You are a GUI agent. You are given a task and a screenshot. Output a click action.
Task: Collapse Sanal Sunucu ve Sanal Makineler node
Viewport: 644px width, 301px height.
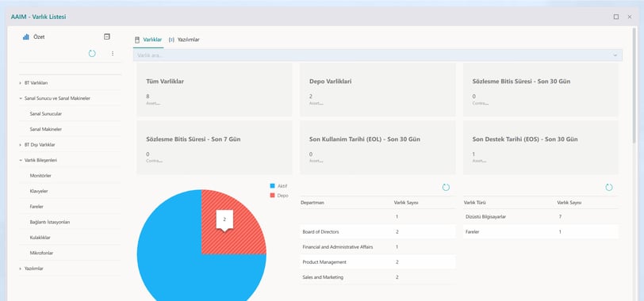(20, 98)
